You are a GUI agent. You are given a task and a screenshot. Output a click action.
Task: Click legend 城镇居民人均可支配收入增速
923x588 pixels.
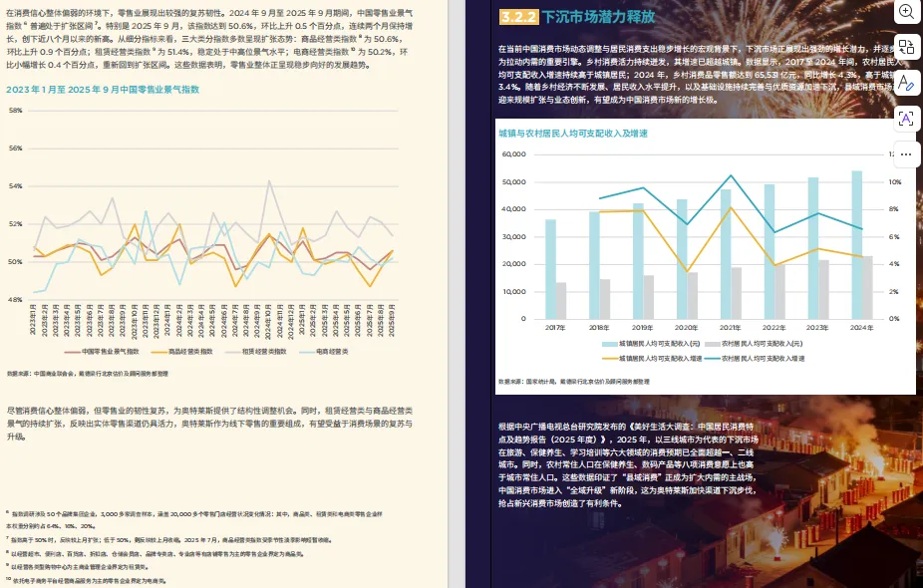pos(652,359)
